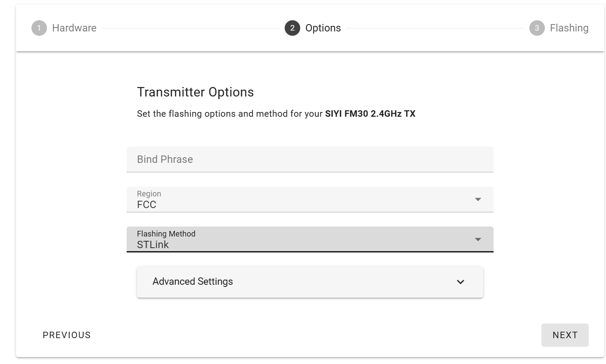
Task: Click the PREVIOUS button
Action: [67, 335]
